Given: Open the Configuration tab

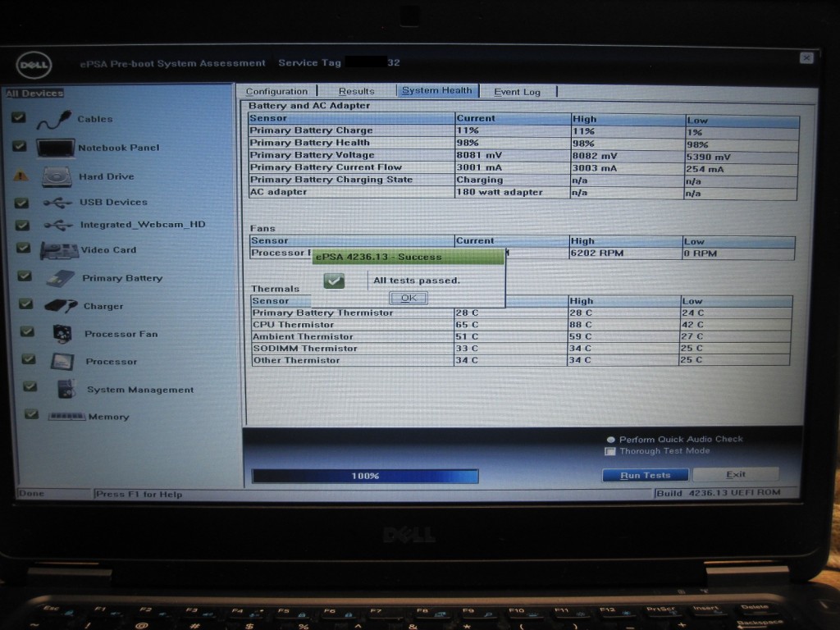Looking at the screenshot, I should (x=277, y=91).
